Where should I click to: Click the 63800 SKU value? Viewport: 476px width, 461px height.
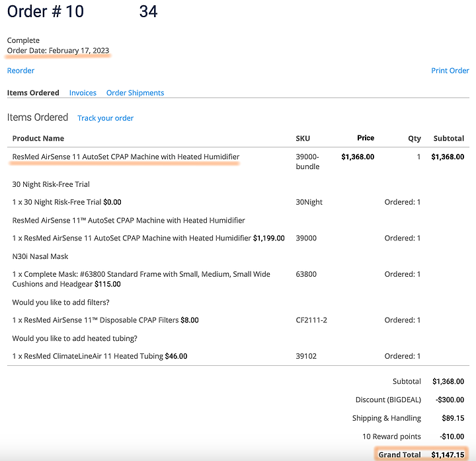click(x=306, y=274)
